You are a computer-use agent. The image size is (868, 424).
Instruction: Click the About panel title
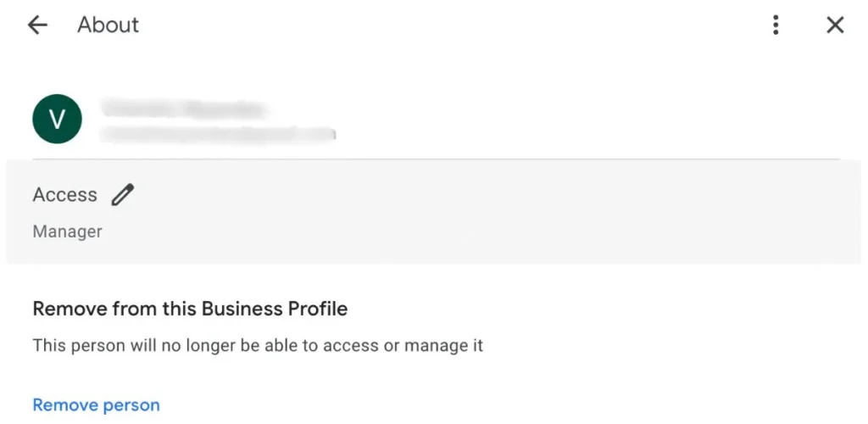(x=108, y=25)
